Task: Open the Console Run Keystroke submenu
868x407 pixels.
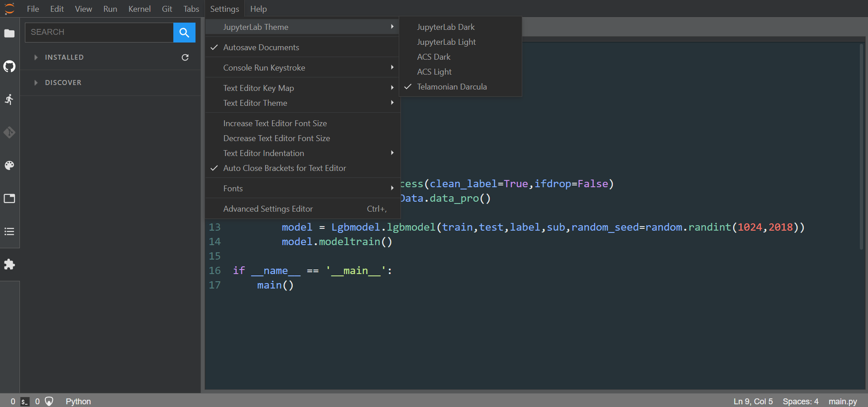Action: point(302,68)
